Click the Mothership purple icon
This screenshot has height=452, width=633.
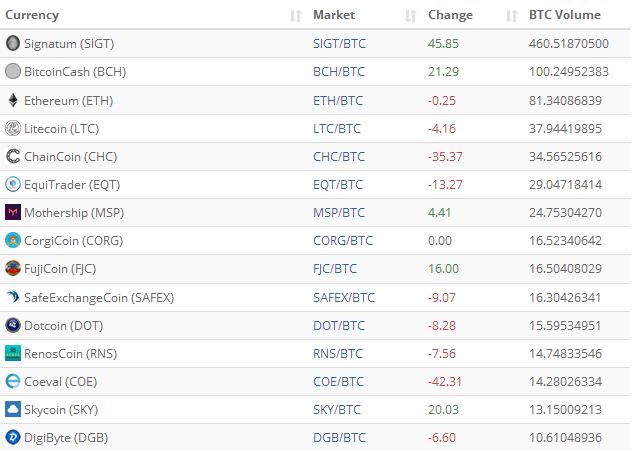tap(13, 212)
